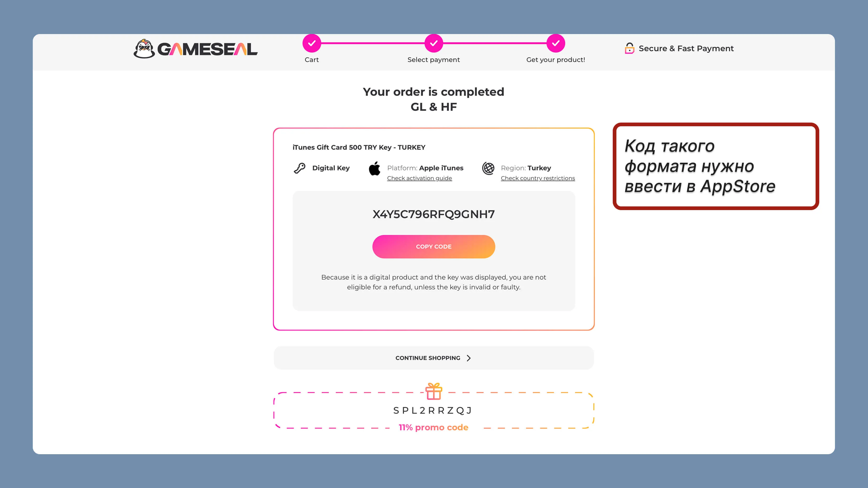Screen dimensions: 868x488
Task: Click the promo code gift box icon
Action: pos(434,391)
